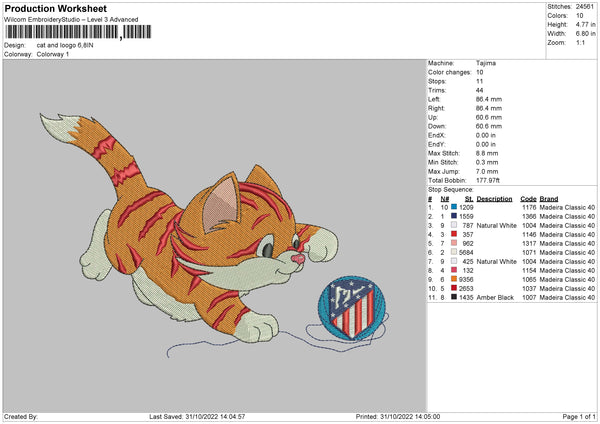
Task: Click the 'Description' column header
Action: click(494, 199)
